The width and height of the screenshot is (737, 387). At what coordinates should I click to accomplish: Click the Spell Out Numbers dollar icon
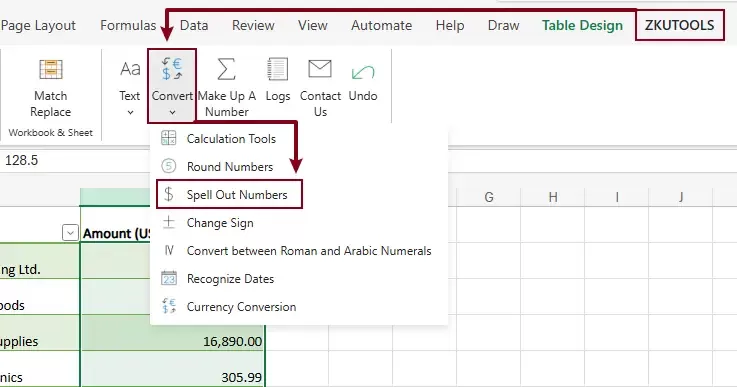(169, 194)
